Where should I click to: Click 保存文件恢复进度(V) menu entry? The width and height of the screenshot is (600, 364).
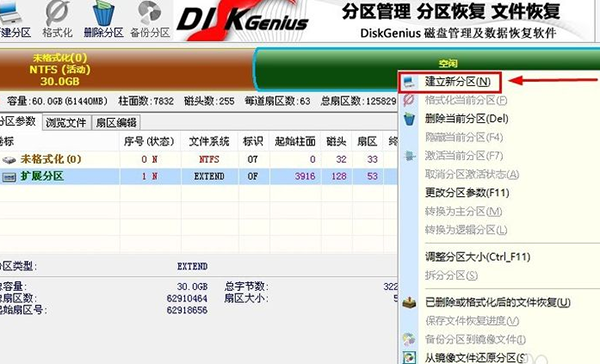tap(472, 321)
